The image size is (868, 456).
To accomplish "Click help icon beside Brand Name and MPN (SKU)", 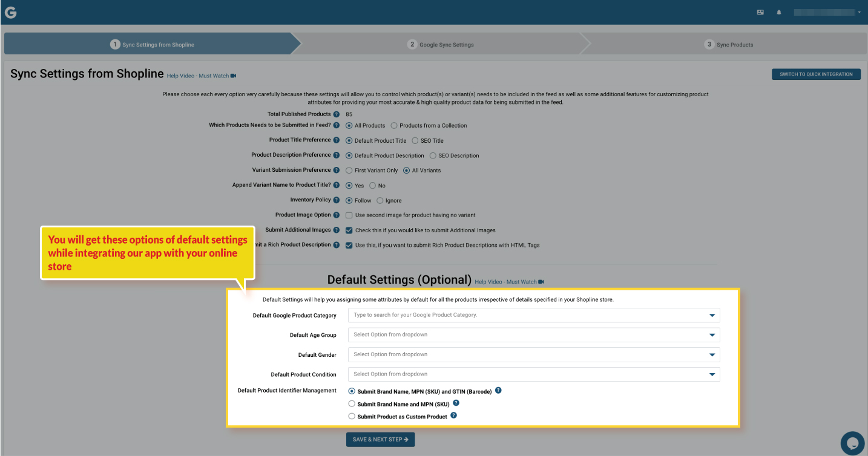I will 456,403.
